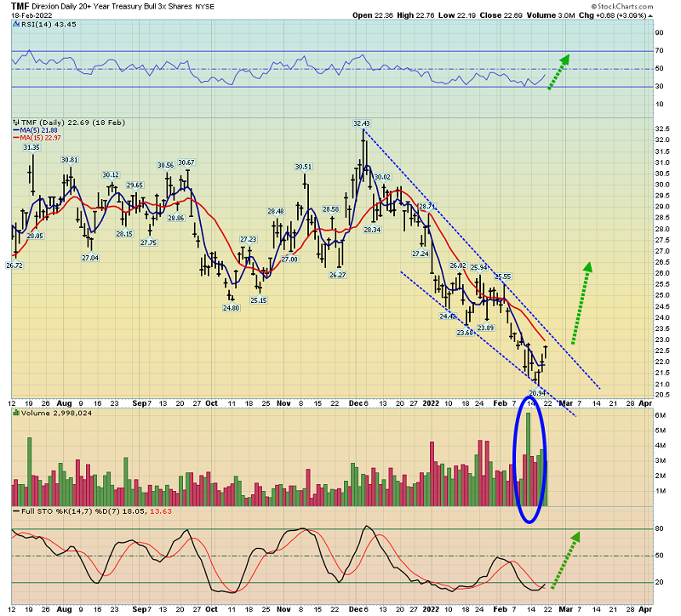Click the '26.72' low price label
This screenshot has width=681, height=616.
[x=14, y=265]
